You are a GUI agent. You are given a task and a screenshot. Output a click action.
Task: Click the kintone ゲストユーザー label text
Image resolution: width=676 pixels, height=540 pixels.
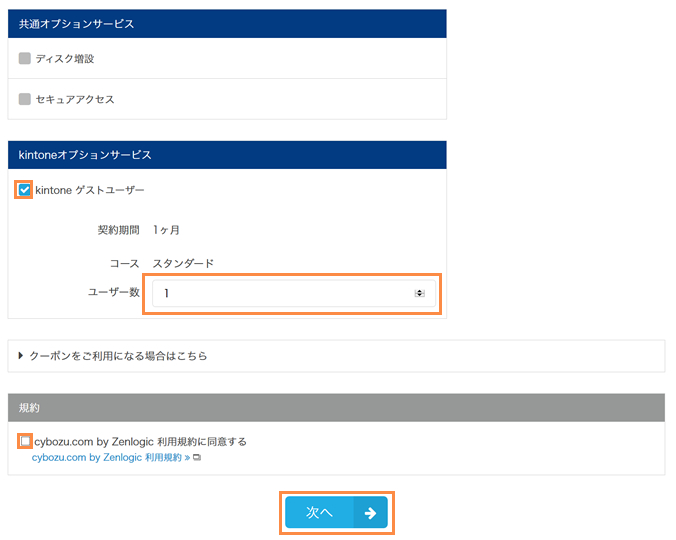point(90,190)
